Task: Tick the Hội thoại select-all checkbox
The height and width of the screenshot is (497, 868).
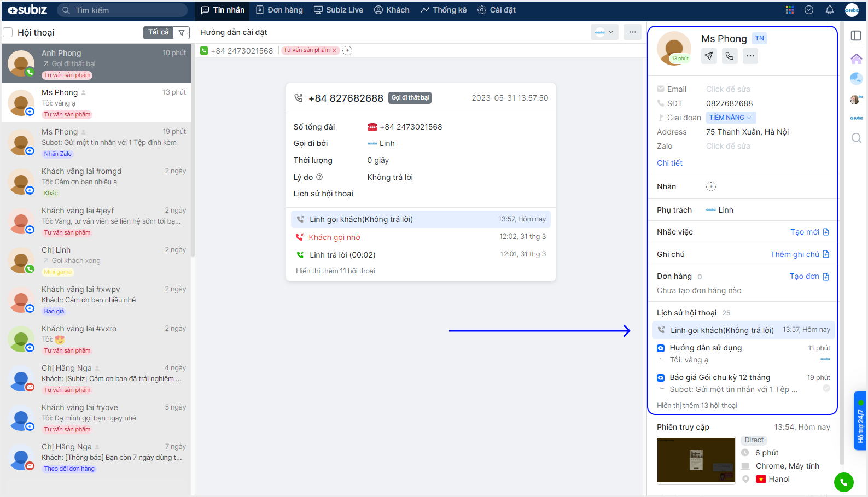Action: 8,32
